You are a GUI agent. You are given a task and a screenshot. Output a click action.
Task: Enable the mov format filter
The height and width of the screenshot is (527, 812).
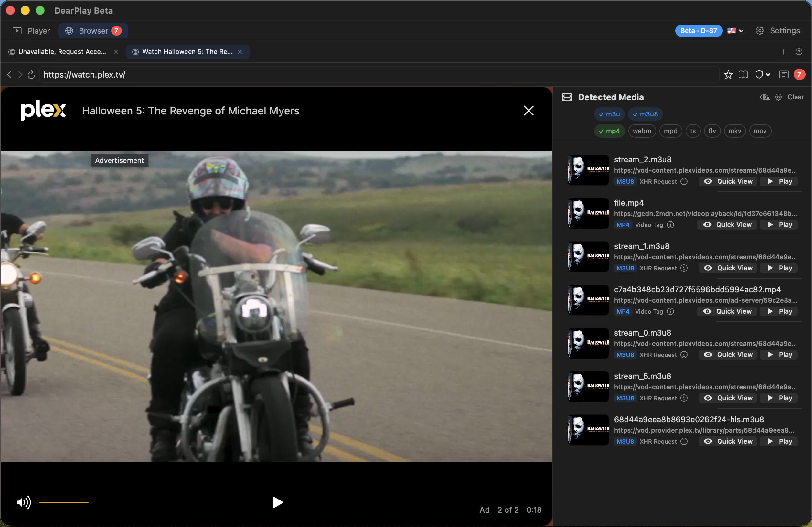coord(760,131)
